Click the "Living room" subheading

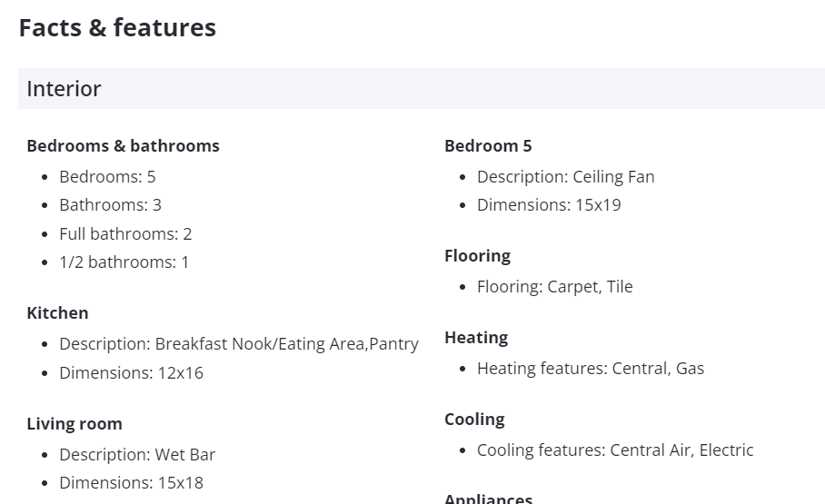[x=74, y=424]
